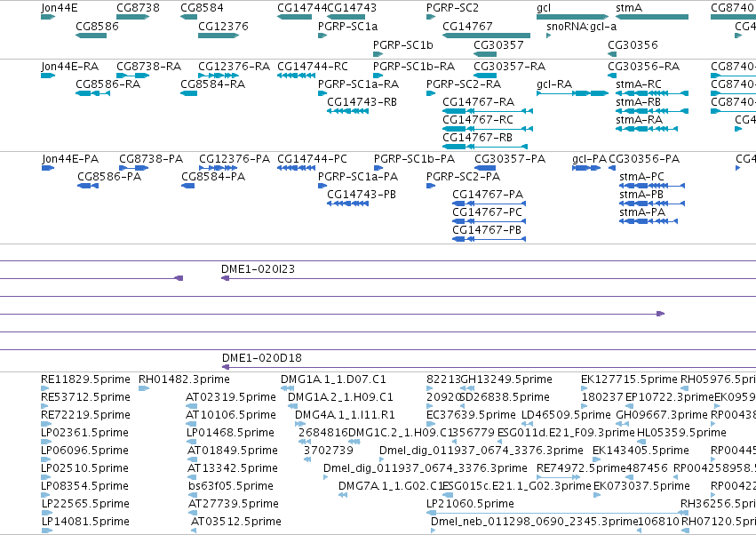Click the CG8586 gene label
Screen dimensions: 756x535
(x=97, y=26)
